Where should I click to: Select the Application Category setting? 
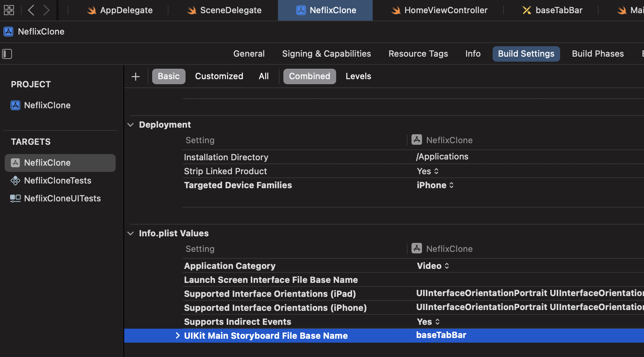(x=230, y=266)
